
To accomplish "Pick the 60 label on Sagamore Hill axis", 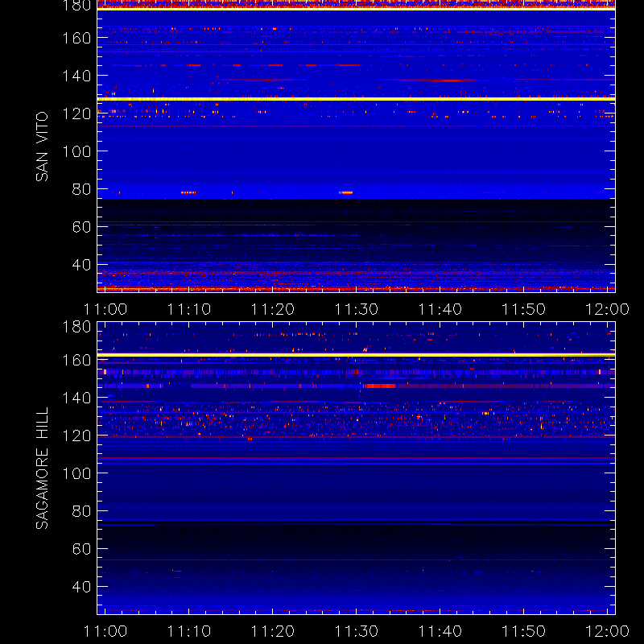I will tap(81, 549).
